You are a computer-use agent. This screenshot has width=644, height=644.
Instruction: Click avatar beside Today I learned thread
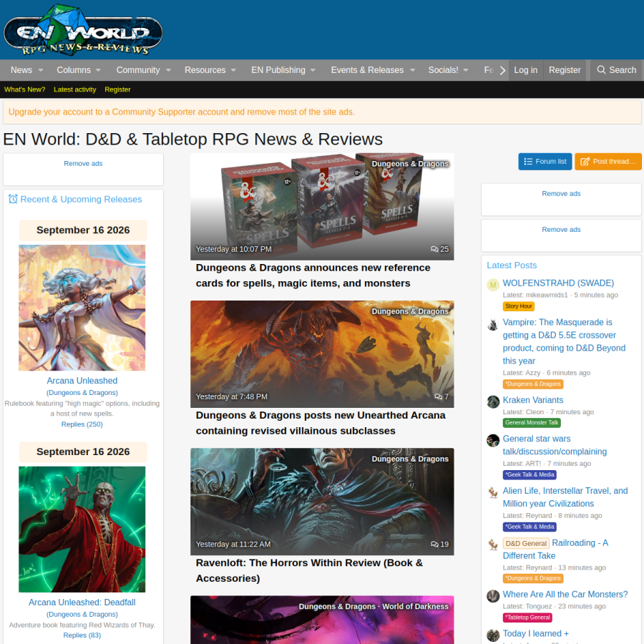pos(493,635)
